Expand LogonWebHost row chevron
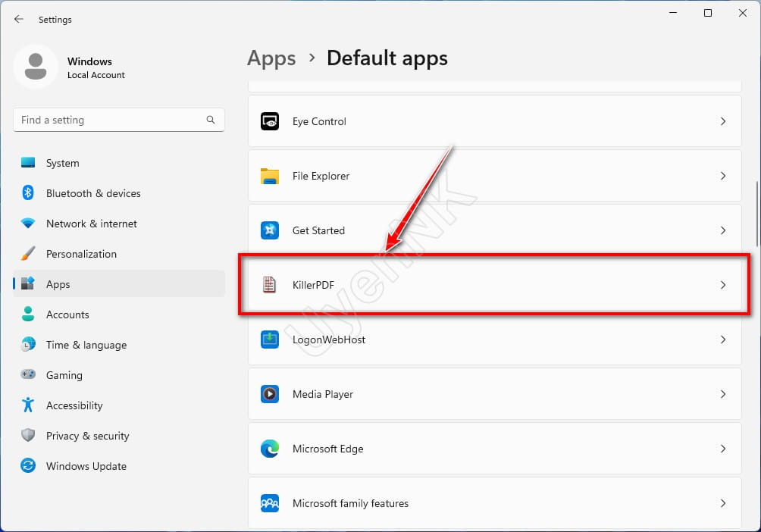This screenshot has height=532, width=761. [x=723, y=340]
